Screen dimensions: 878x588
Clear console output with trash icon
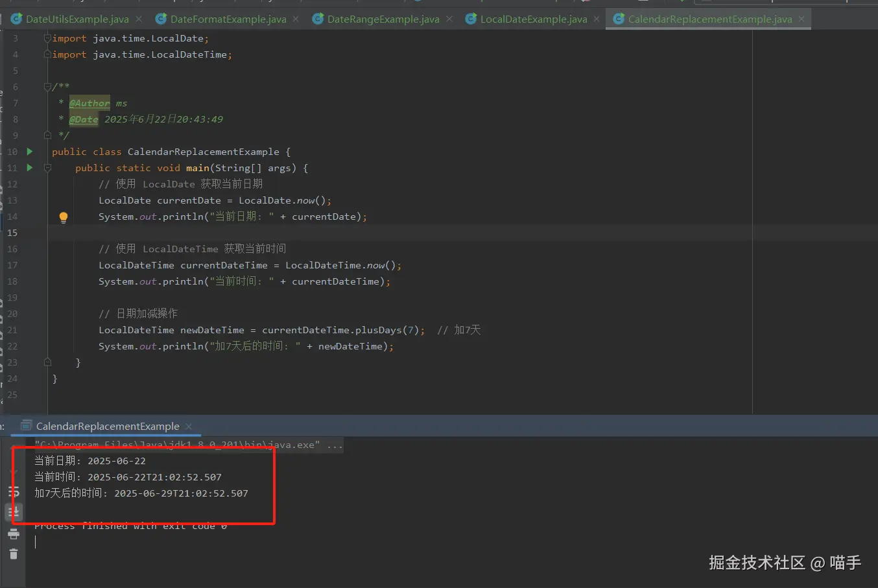pos(14,554)
